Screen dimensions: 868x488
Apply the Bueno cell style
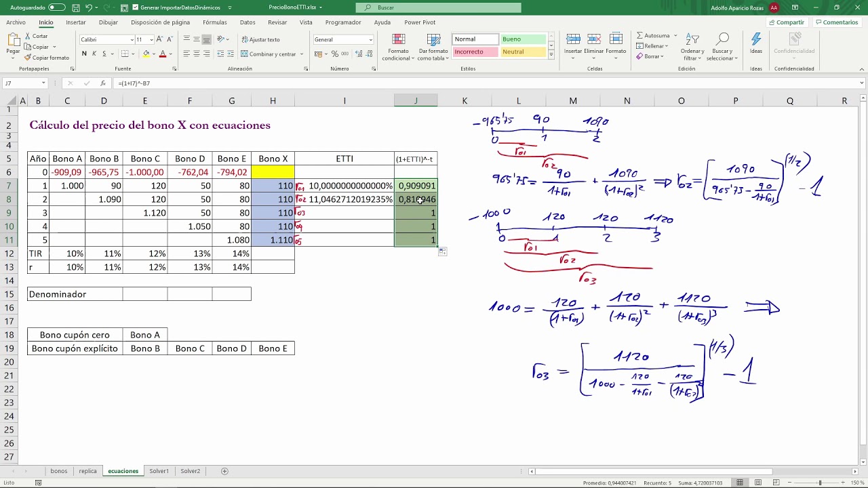pyautogui.click(x=522, y=39)
